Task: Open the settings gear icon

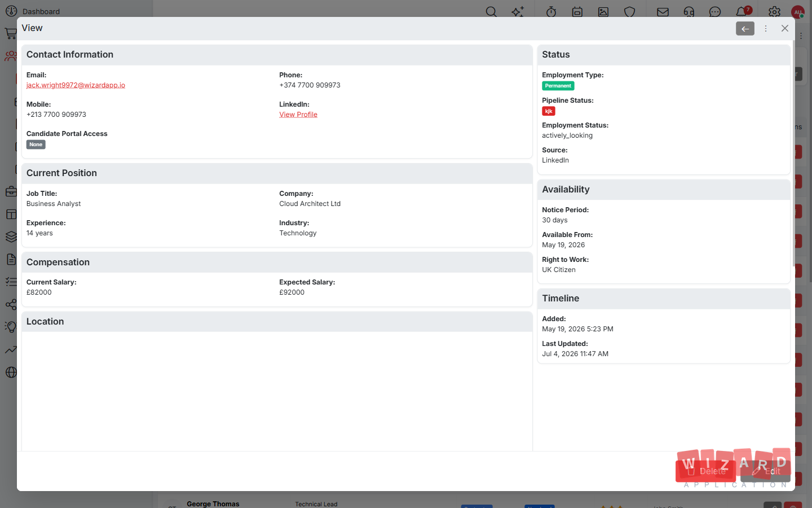Action: coord(774,11)
